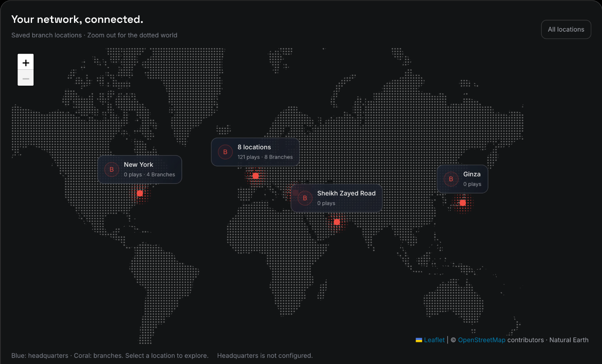Select the New York location card

[140, 169]
